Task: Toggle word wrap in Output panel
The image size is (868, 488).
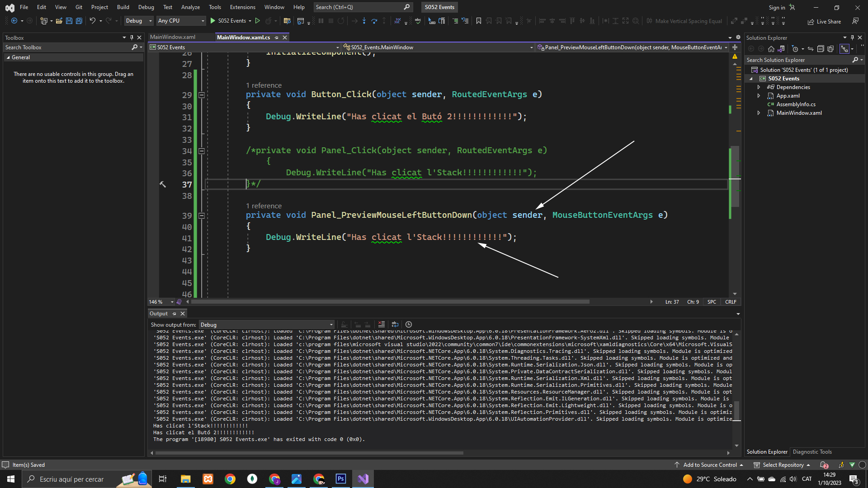Action: coord(395,324)
